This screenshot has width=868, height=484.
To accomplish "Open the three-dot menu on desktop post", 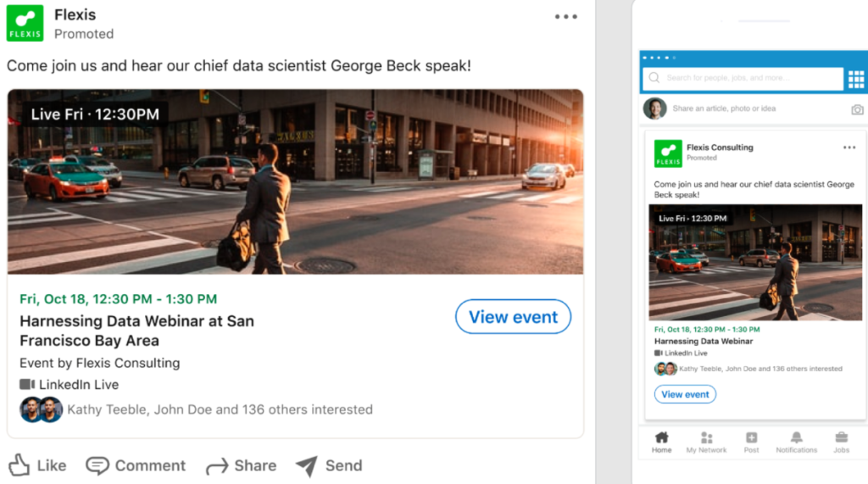I will (565, 17).
